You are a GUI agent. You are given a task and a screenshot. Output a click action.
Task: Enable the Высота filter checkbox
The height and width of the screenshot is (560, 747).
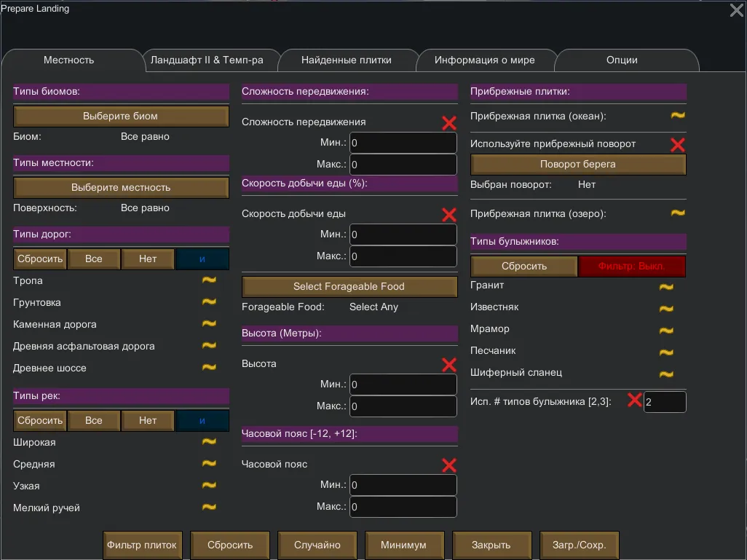pyautogui.click(x=449, y=365)
